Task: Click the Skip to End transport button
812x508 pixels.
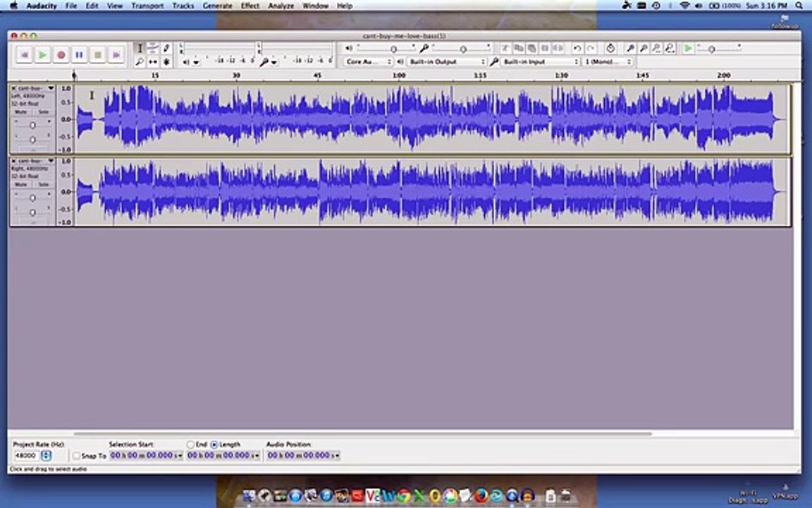Action: point(116,54)
